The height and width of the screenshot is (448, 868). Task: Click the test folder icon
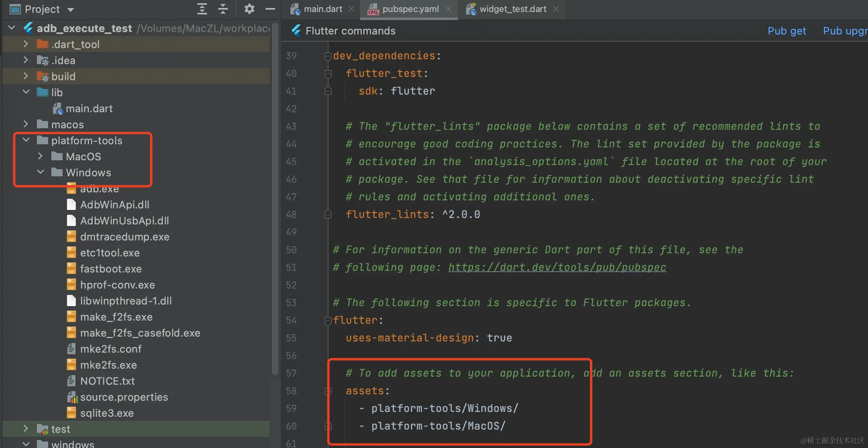[x=43, y=429]
